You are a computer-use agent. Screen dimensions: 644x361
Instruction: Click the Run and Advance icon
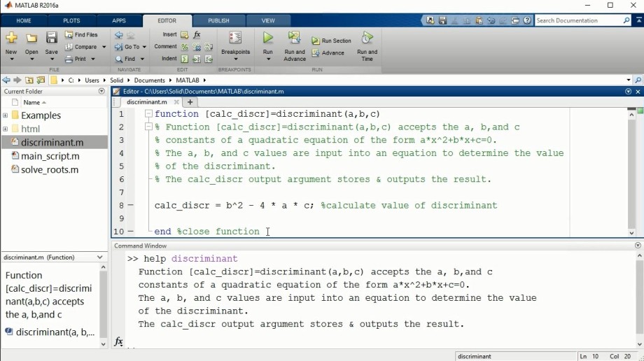click(x=294, y=38)
